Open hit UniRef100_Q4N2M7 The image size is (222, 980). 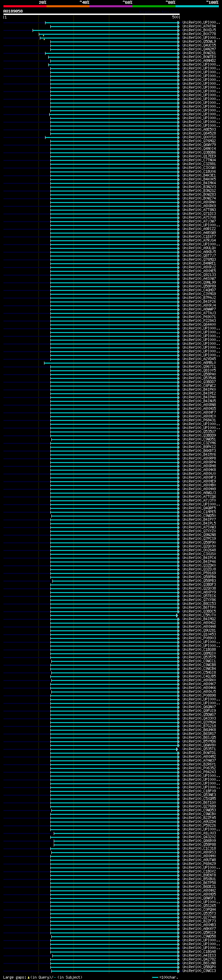(199, 49)
